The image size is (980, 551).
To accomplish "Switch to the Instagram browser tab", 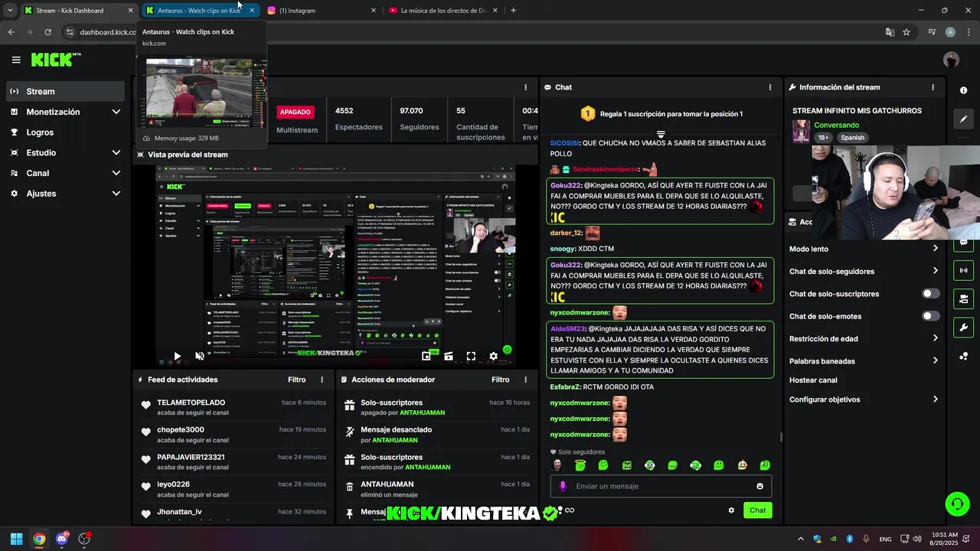I will point(322,11).
